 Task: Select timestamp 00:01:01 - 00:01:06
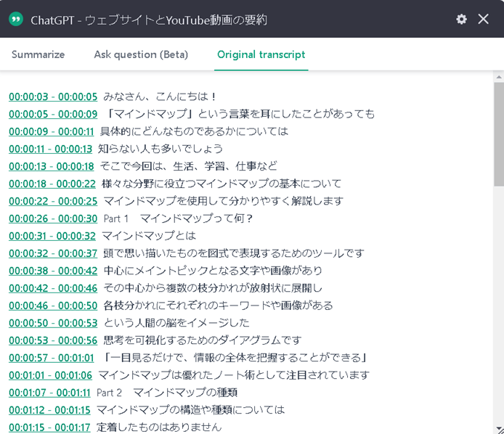50,375
